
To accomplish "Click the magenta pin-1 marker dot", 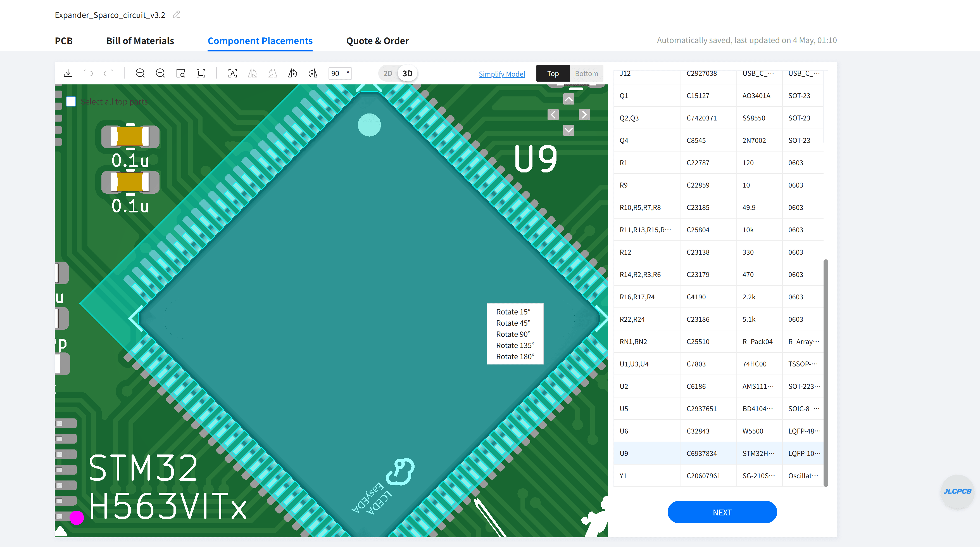I will click(77, 518).
